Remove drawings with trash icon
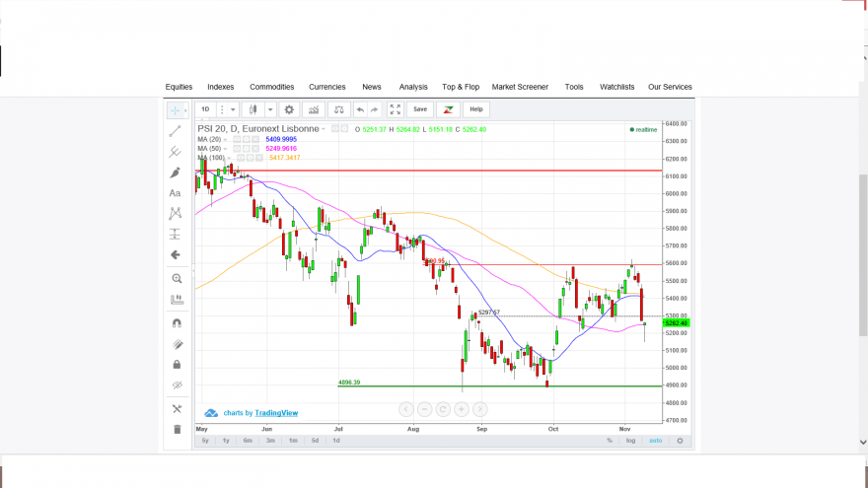The image size is (868, 488). (x=177, y=430)
